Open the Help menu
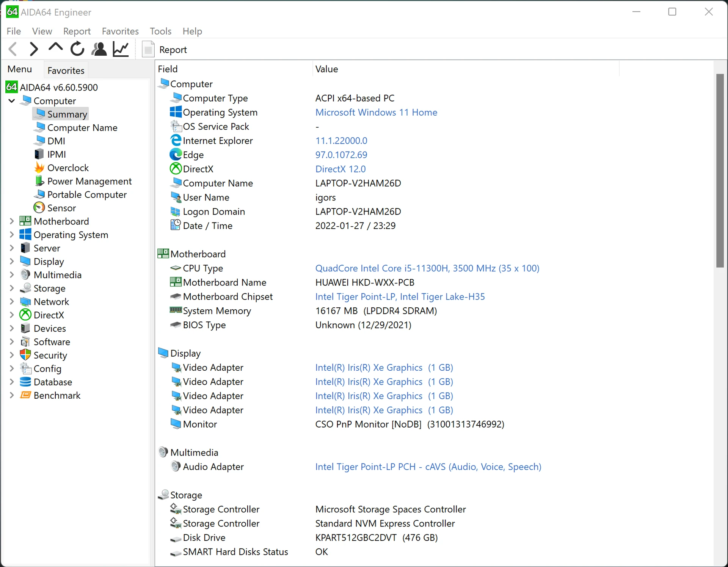This screenshot has height=567, width=728. point(192,31)
